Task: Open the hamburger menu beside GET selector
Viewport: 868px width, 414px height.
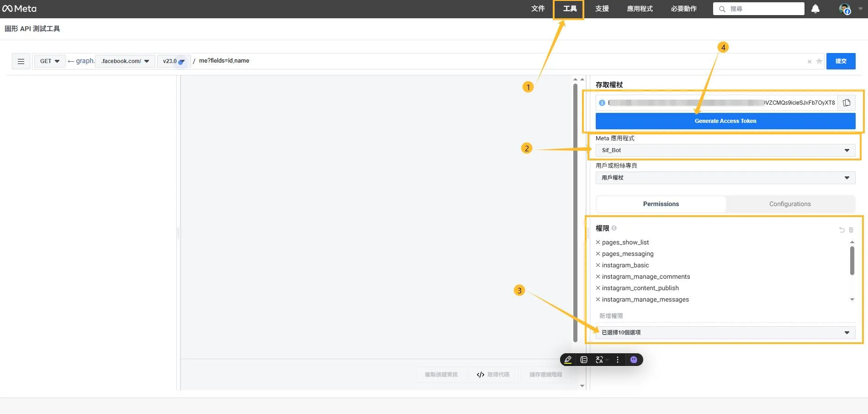Action: (x=21, y=61)
